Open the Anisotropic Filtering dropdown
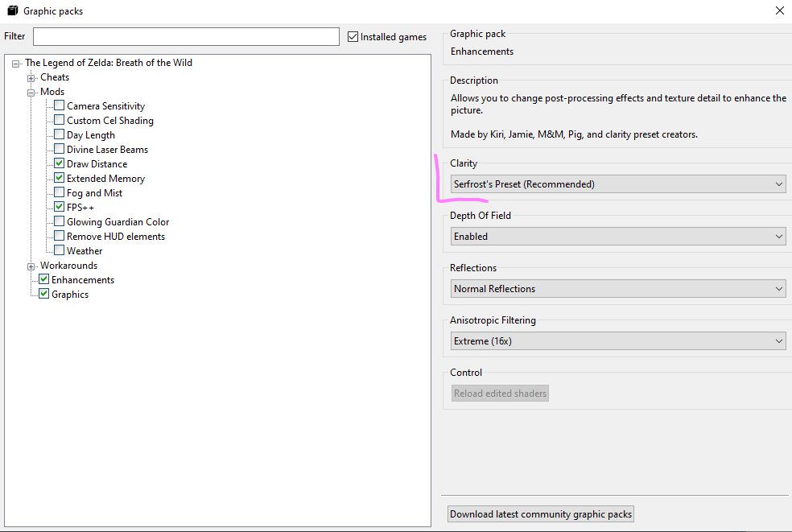 tap(617, 341)
